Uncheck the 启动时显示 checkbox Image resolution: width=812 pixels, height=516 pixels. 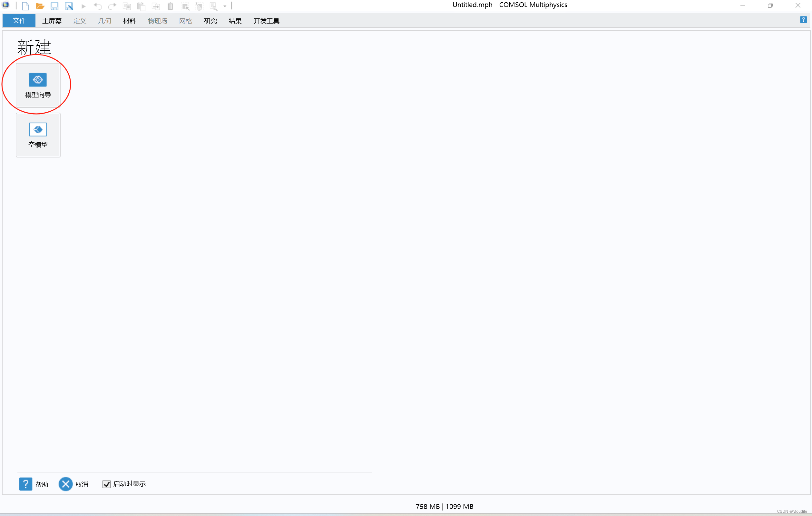[107, 484]
